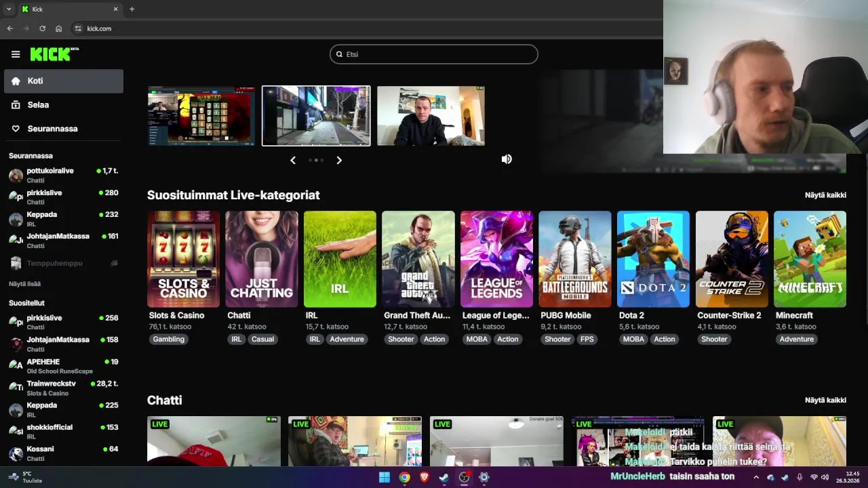
Task: Select Koti in the sidebar
Action: point(64,81)
